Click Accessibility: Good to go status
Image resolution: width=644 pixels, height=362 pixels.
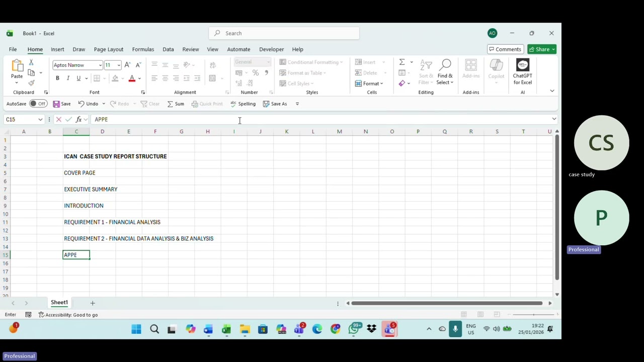coord(68,315)
